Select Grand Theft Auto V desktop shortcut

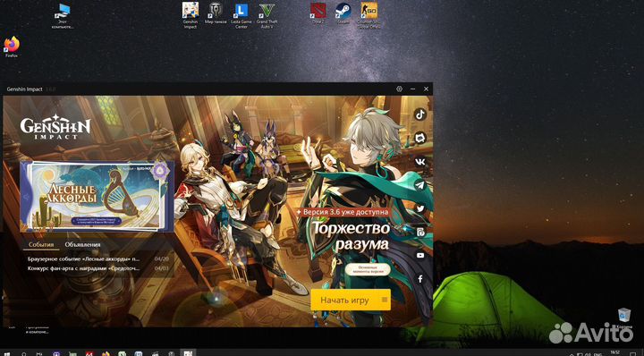click(267, 15)
